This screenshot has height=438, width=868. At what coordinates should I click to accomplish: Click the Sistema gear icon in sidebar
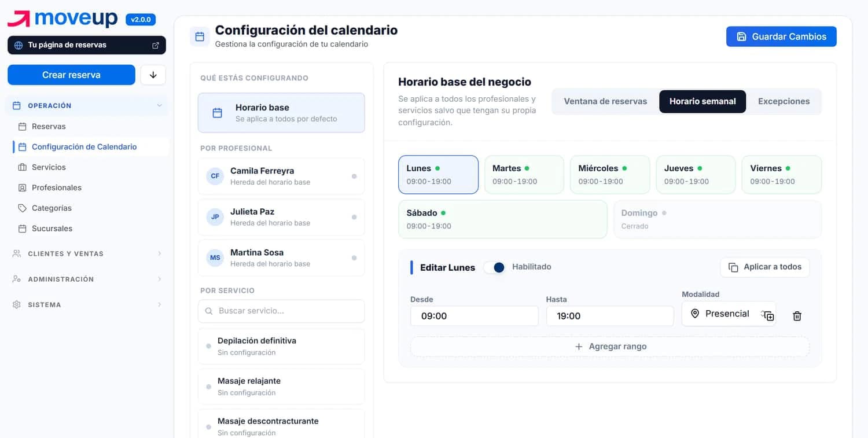pos(17,304)
